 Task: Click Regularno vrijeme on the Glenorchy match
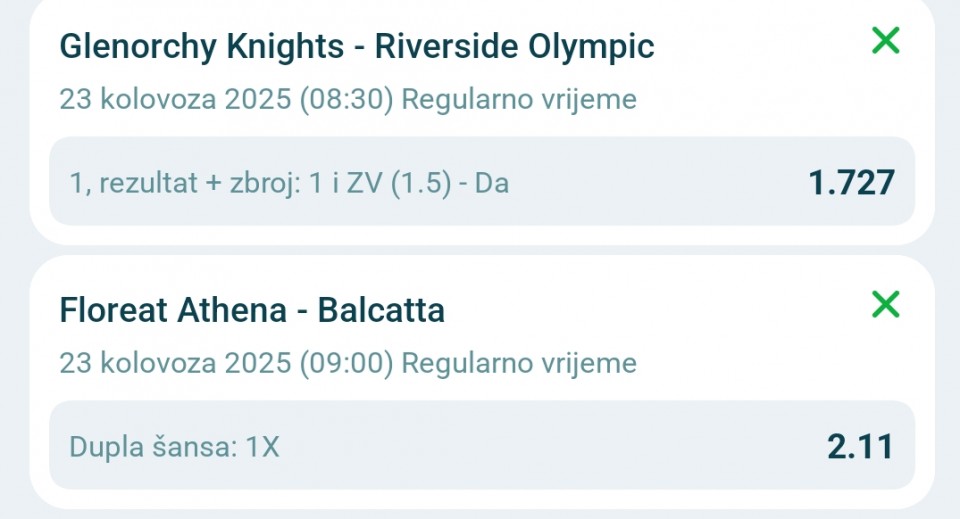(519, 100)
